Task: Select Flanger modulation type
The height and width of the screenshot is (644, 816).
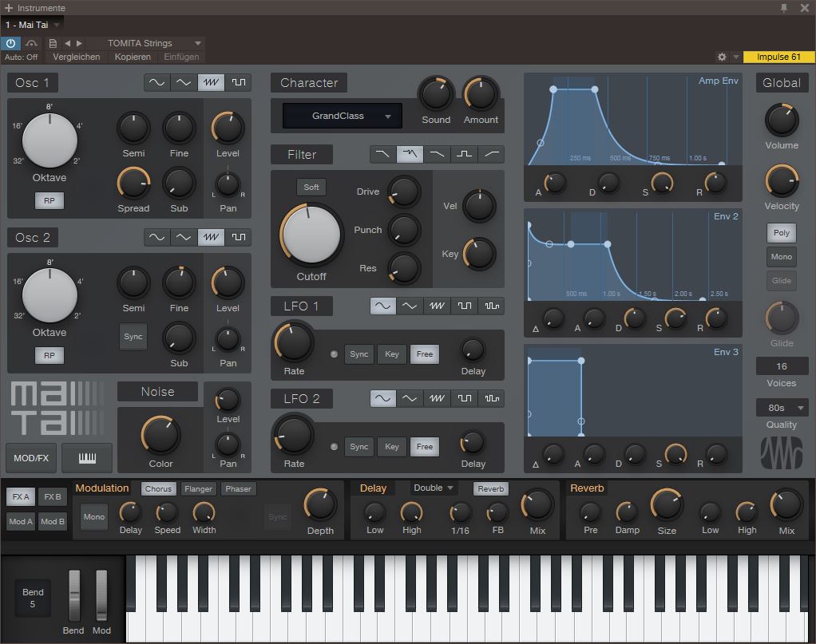Action: tap(198, 489)
